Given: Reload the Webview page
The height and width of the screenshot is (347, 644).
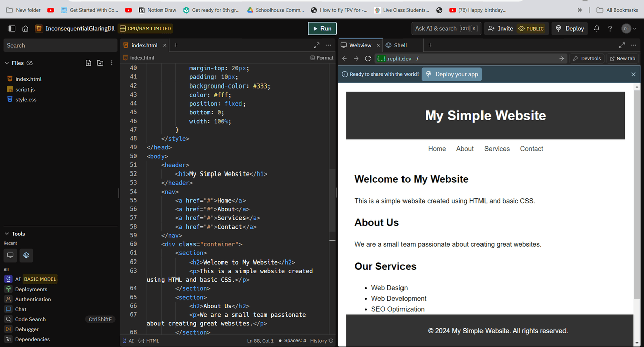Looking at the screenshot, I should [x=368, y=59].
